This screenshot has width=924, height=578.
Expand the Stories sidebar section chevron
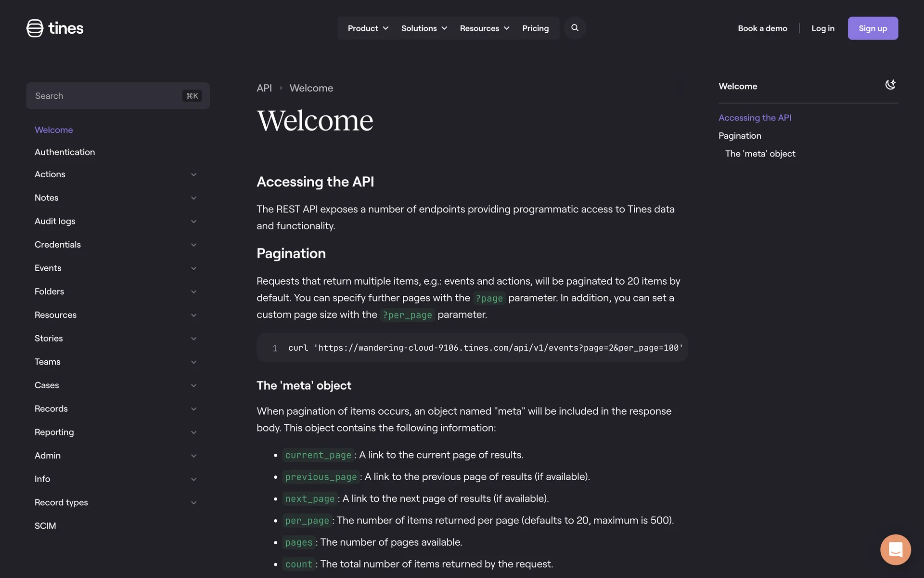[193, 339]
